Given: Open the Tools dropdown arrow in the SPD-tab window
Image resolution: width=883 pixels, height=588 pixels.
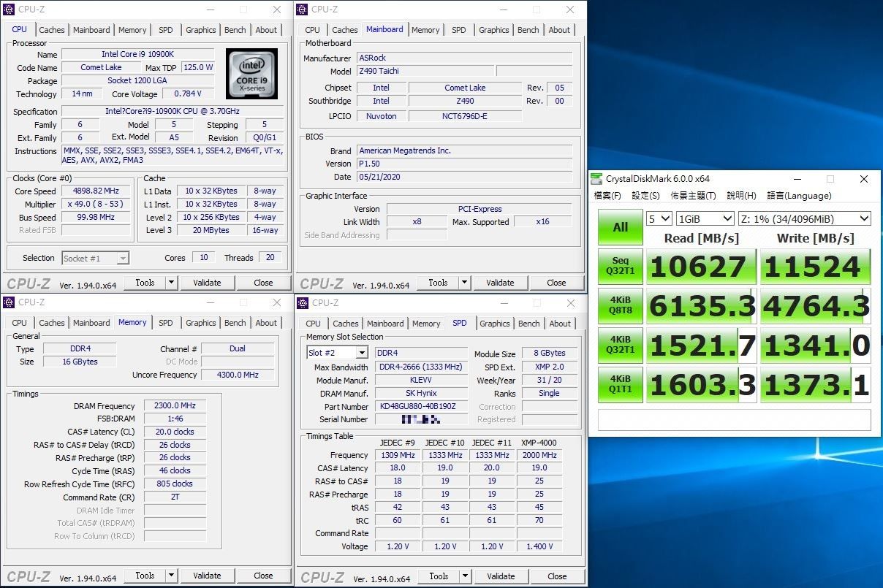Looking at the screenshot, I should click(x=465, y=576).
